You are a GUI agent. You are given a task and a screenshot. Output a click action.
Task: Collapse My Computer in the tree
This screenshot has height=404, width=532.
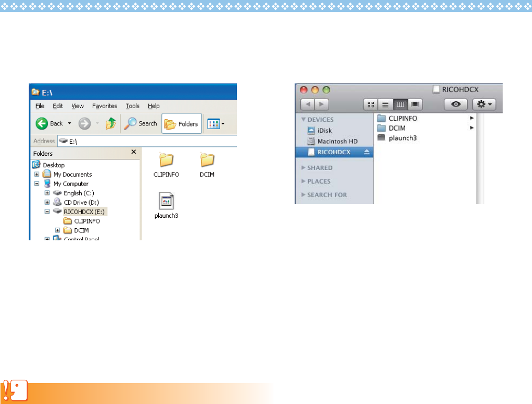(37, 184)
